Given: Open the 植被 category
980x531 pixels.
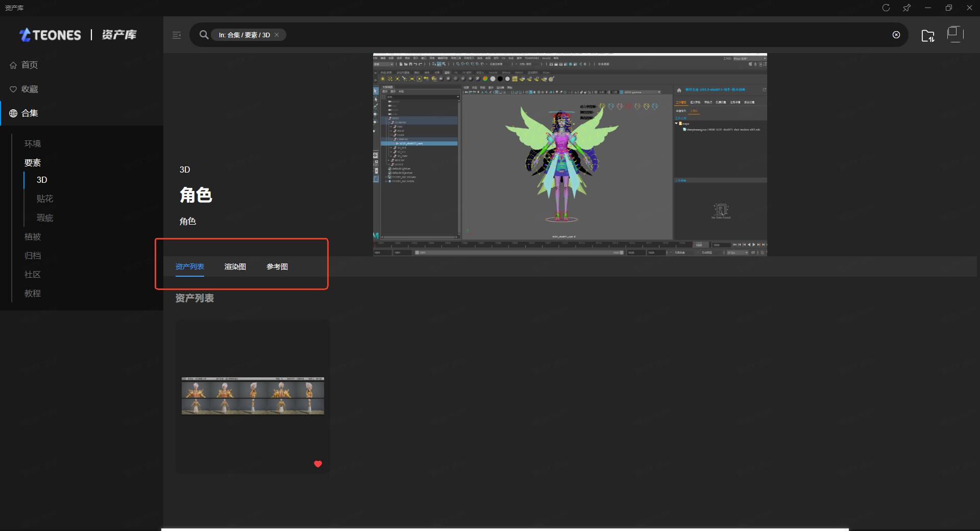Looking at the screenshot, I should click(x=33, y=236).
